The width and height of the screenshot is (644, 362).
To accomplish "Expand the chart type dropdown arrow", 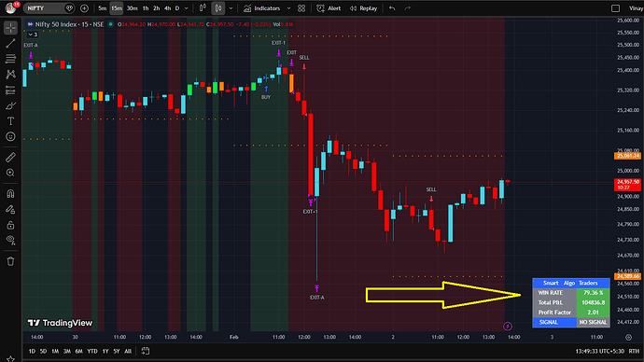I will click(231, 8).
